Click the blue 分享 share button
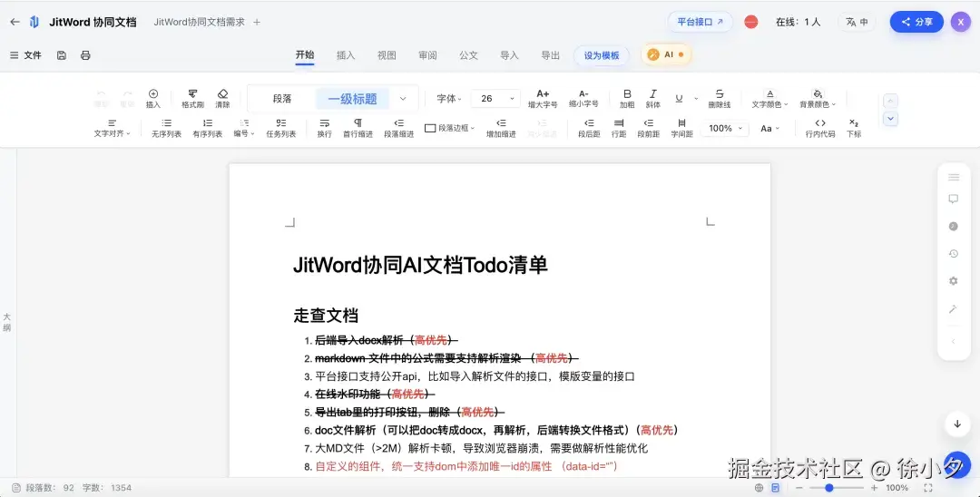This screenshot has width=980, height=497. (916, 22)
